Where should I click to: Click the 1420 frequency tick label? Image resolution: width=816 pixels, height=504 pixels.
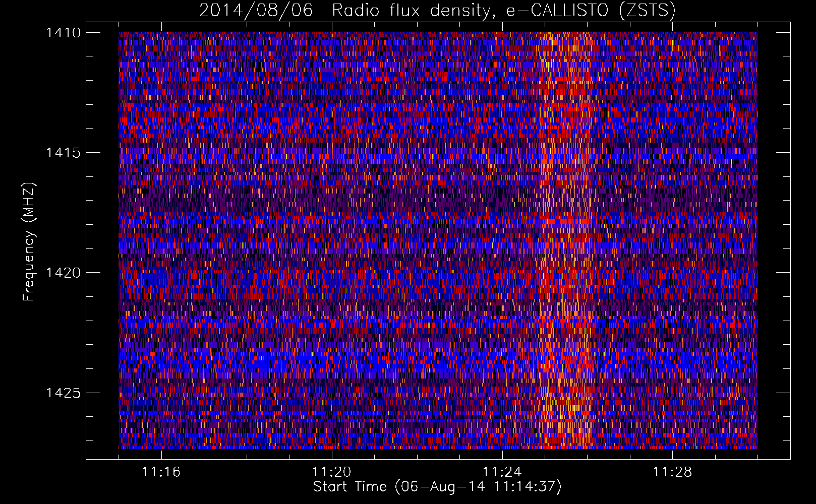point(63,273)
